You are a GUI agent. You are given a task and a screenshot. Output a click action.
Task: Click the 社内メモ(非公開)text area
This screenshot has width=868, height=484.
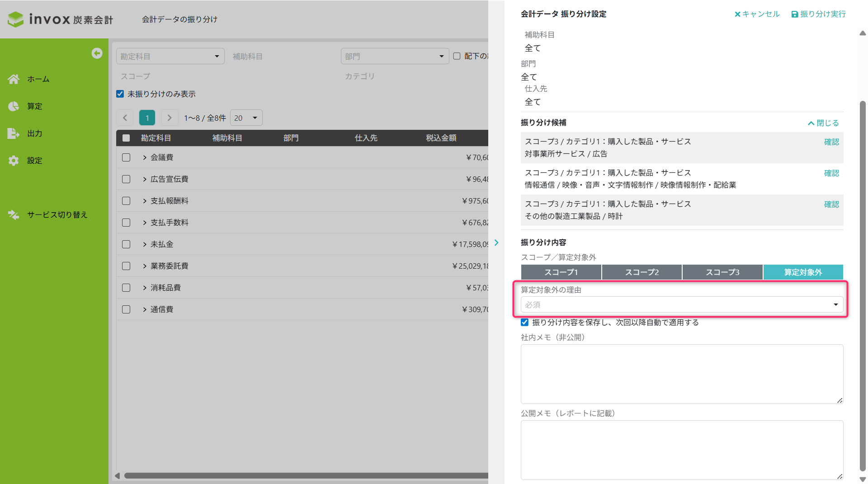point(682,374)
